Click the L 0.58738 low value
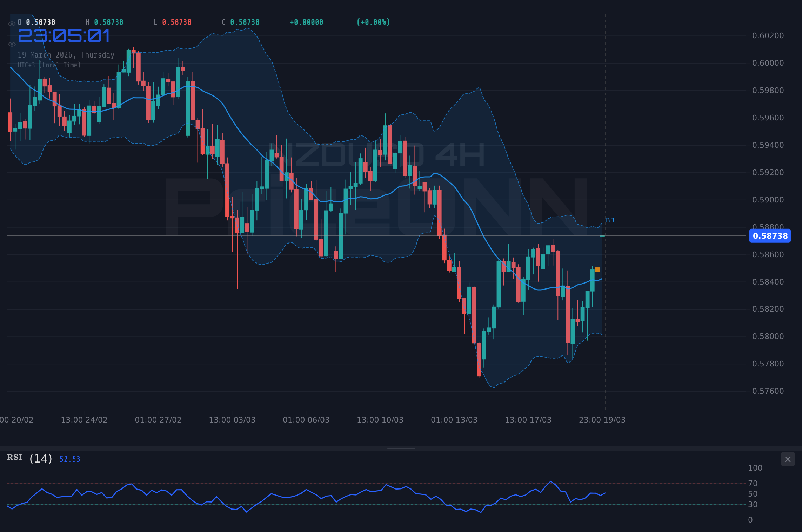The image size is (802, 532). (173, 22)
